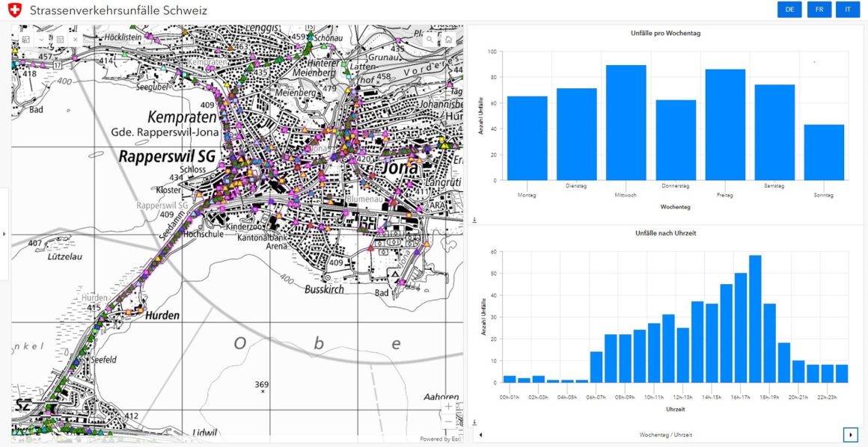Switch language to FR
Screen dimensions: 868x447
pyautogui.click(x=819, y=10)
